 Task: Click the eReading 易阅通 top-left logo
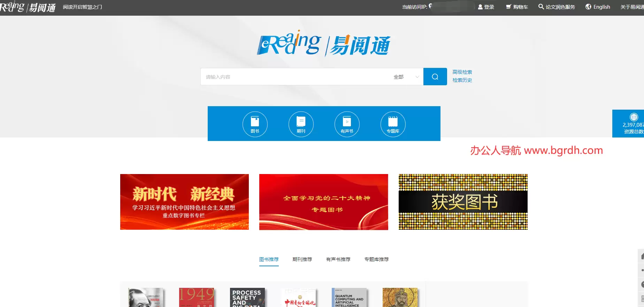click(x=28, y=7)
